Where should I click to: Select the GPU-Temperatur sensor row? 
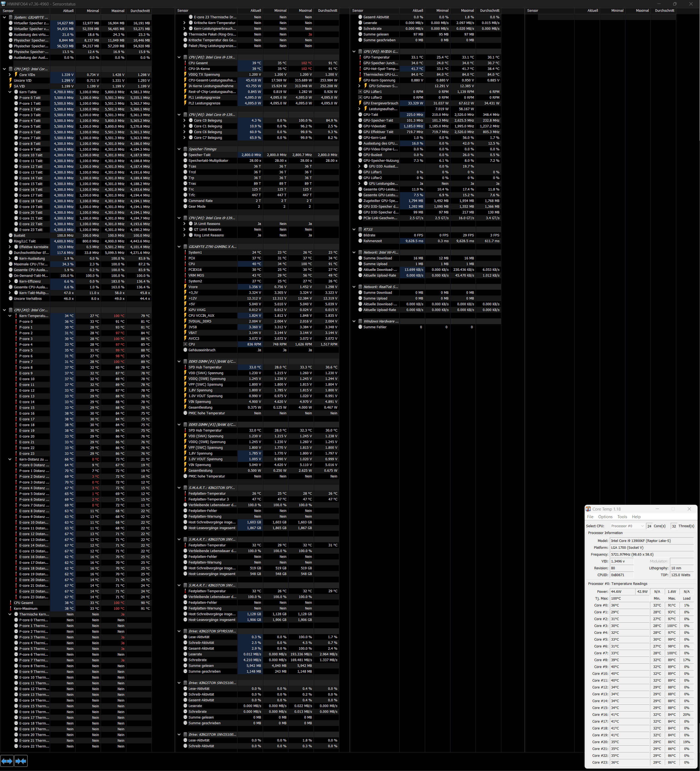pos(377,57)
